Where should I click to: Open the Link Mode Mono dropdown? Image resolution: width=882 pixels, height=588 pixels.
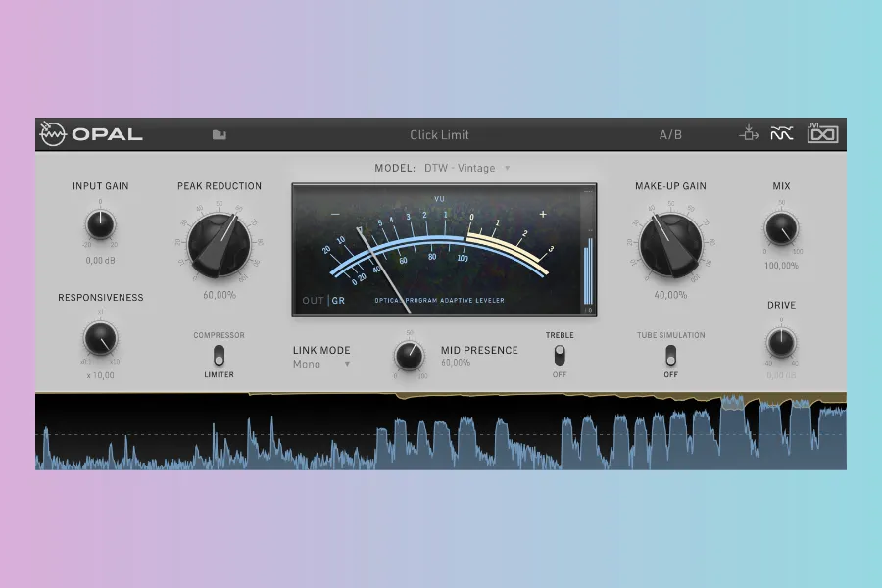click(x=321, y=364)
